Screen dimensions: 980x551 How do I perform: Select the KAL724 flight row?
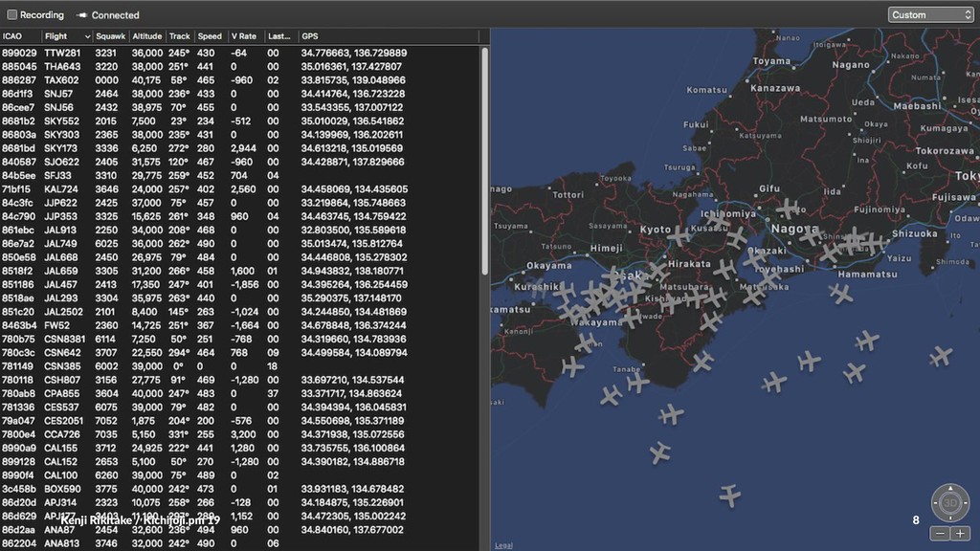[x=240, y=189]
